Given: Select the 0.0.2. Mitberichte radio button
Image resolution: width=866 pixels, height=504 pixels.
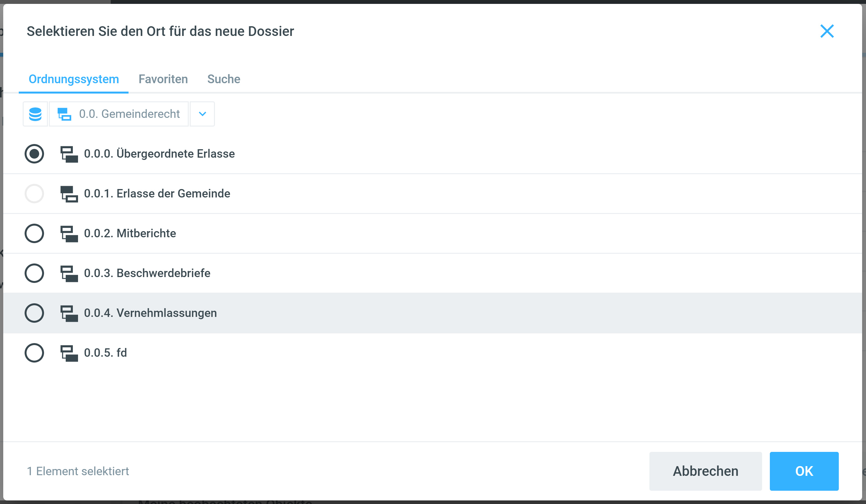Looking at the screenshot, I should pyautogui.click(x=34, y=234).
